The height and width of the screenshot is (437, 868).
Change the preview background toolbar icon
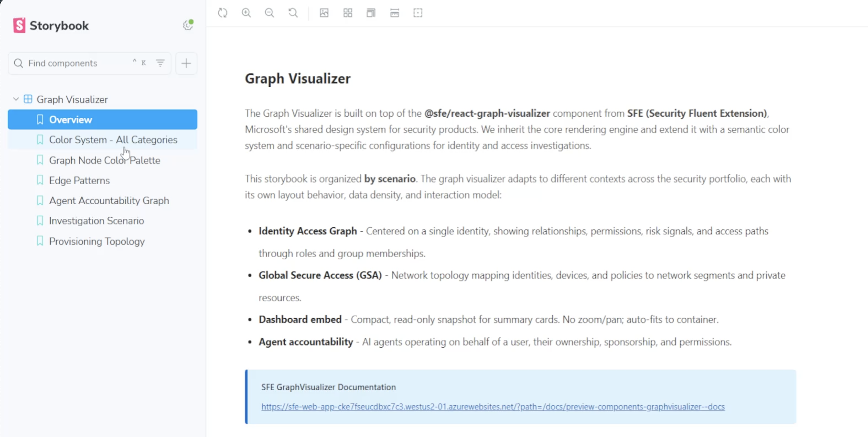click(x=324, y=13)
